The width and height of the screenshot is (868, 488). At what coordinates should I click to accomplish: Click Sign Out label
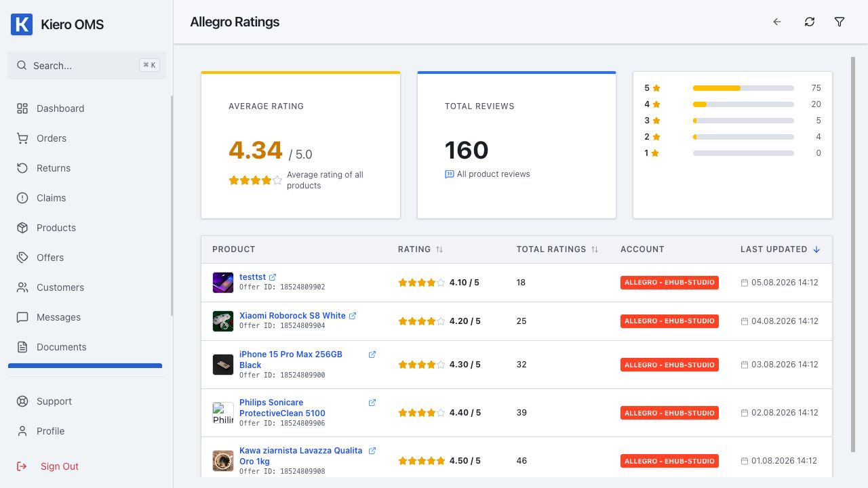coord(60,466)
